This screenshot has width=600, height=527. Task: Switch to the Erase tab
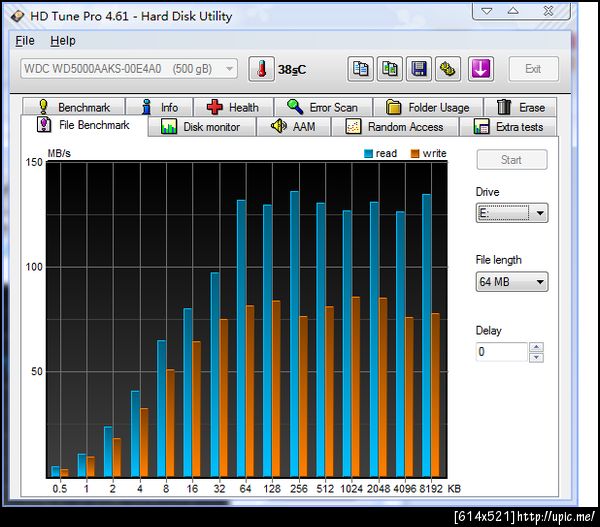(520, 107)
